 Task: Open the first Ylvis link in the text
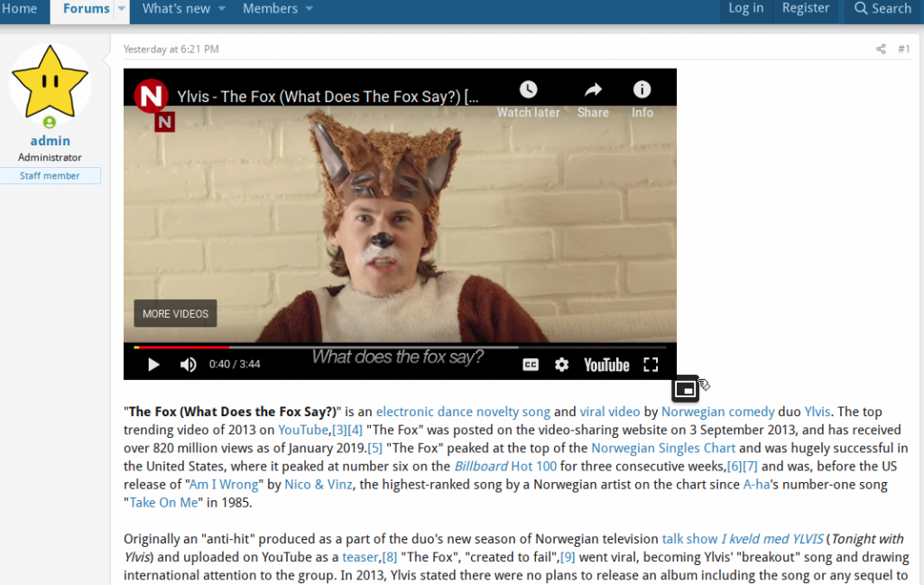pyautogui.click(x=818, y=412)
